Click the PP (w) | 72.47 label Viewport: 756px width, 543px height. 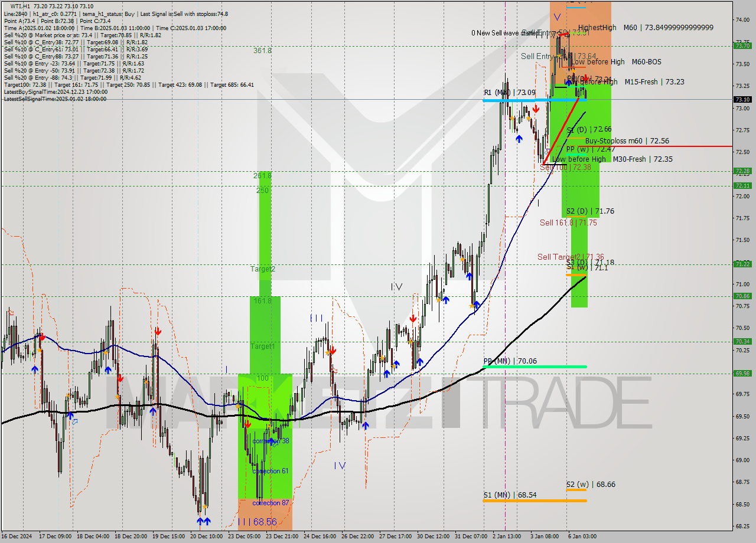(x=589, y=150)
